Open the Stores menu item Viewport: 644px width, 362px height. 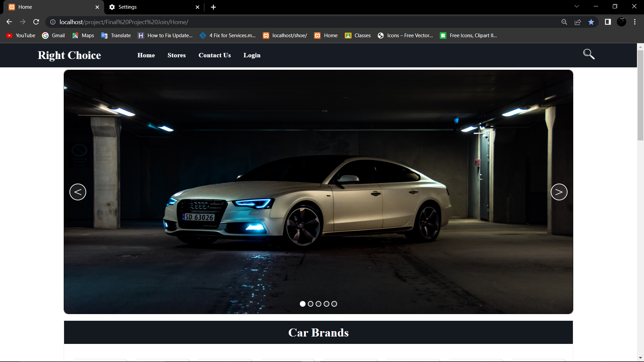176,55
